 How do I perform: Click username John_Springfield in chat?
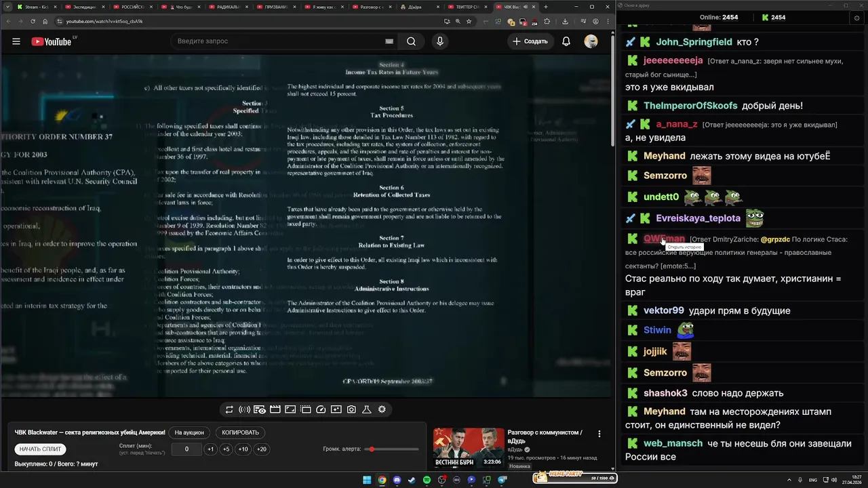[694, 42]
